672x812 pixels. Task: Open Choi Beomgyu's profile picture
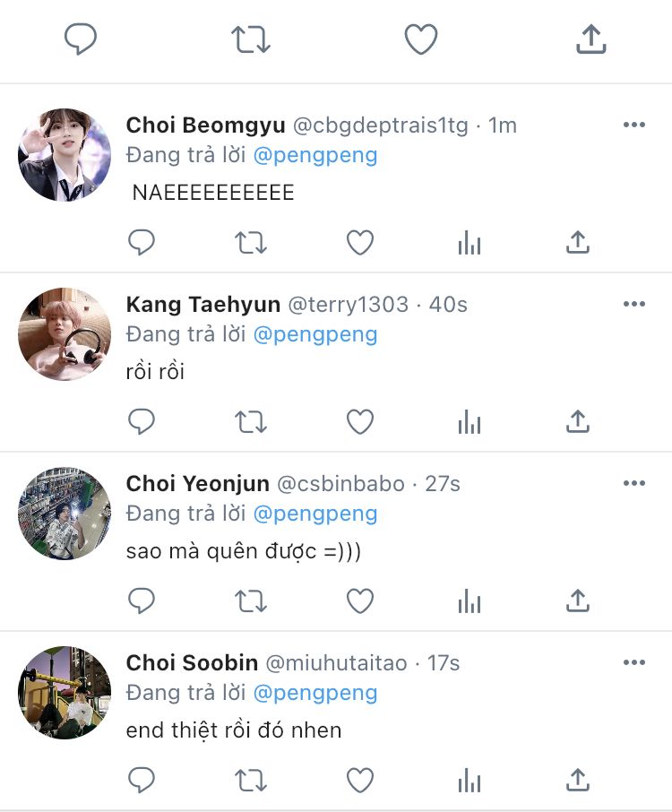tap(65, 155)
